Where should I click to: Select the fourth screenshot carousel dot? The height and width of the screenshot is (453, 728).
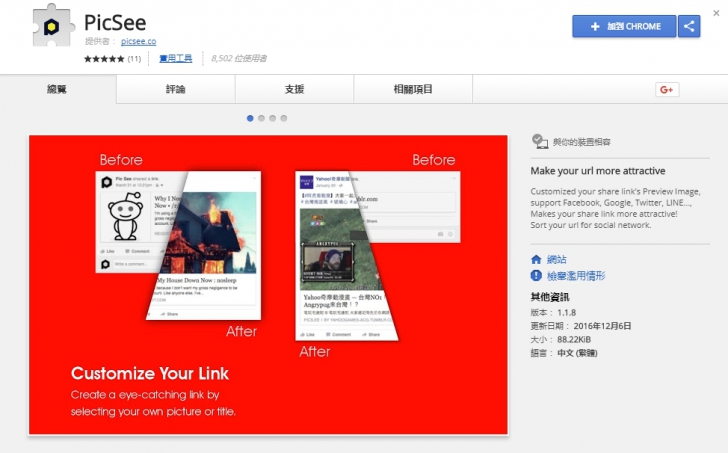click(x=284, y=118)
